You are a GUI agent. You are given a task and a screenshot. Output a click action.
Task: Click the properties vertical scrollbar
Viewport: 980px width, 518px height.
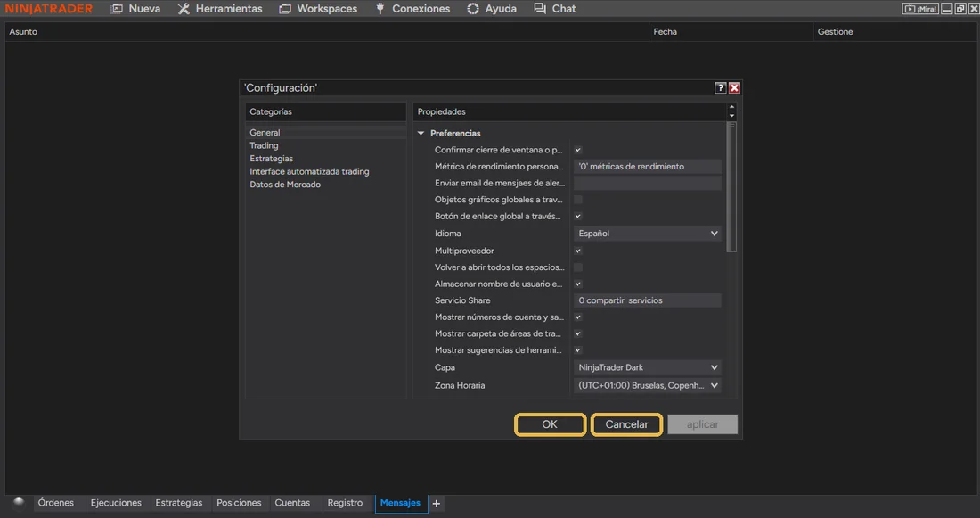click(x=731, y=188)
